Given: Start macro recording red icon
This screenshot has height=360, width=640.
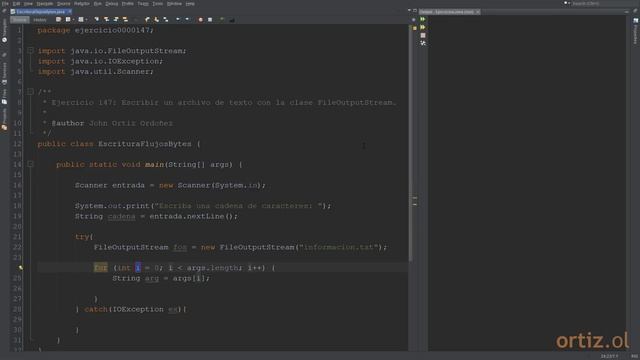Looking at the screenshot, I should tap(200, 20).
